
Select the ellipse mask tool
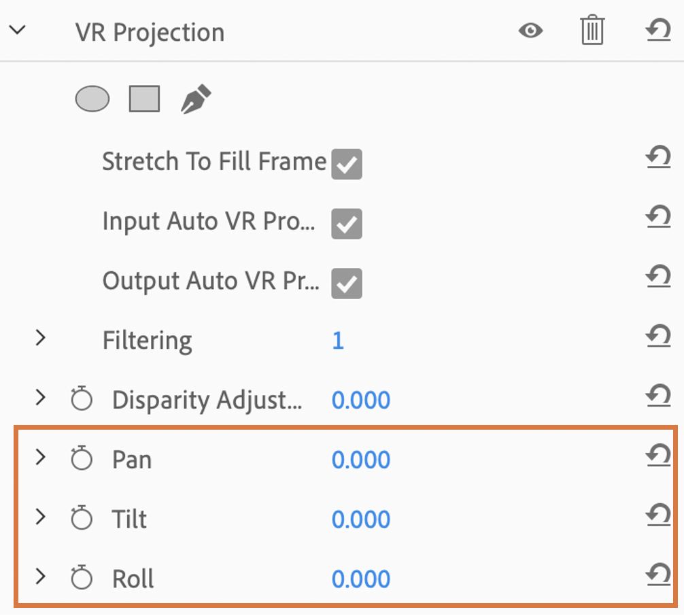[x=92, y=99]
